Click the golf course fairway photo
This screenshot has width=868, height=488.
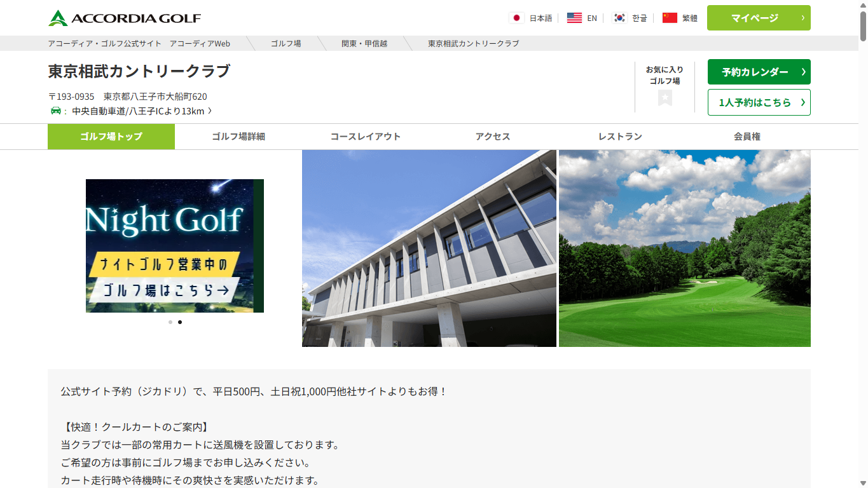(x=685, y=248)
